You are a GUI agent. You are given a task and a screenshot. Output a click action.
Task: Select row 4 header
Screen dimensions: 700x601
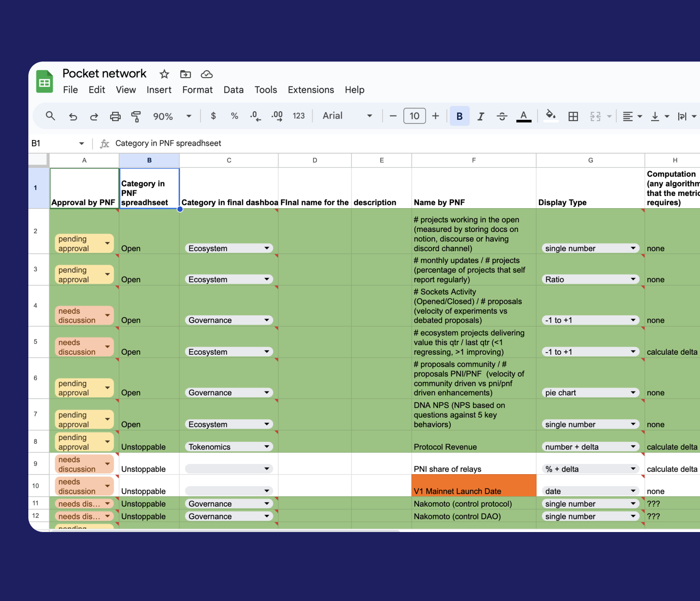[39, 306]
